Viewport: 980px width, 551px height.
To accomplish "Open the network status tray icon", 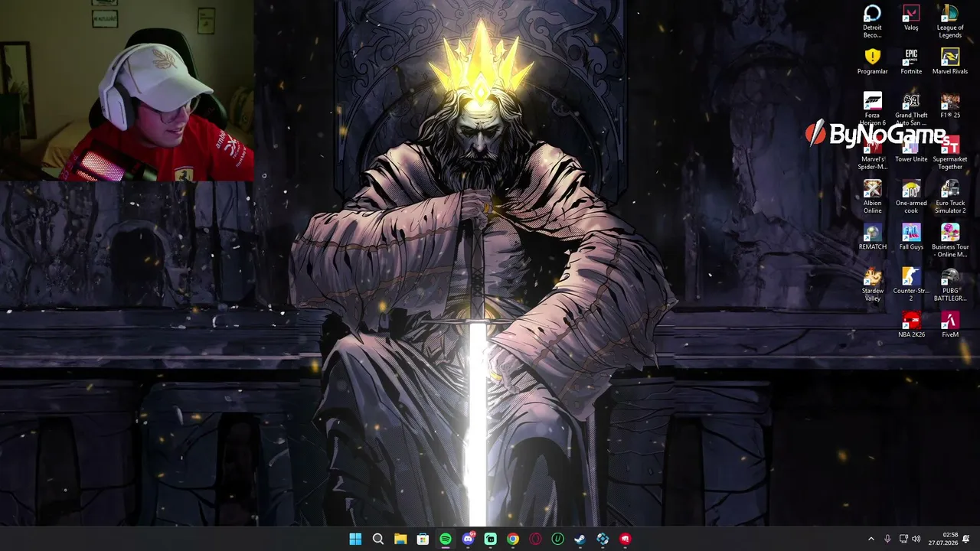I will tap(903, 539).
